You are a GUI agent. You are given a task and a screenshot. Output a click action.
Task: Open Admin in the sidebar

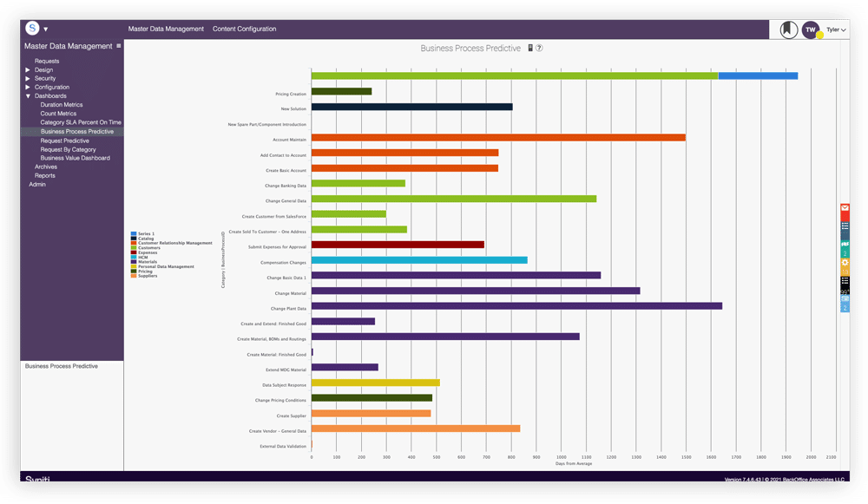point(37,184)
